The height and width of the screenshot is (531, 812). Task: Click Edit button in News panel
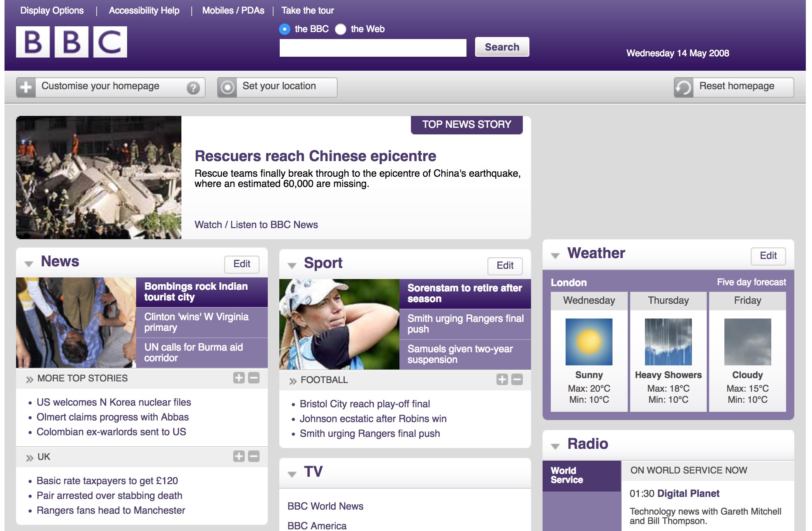(242, 264)
